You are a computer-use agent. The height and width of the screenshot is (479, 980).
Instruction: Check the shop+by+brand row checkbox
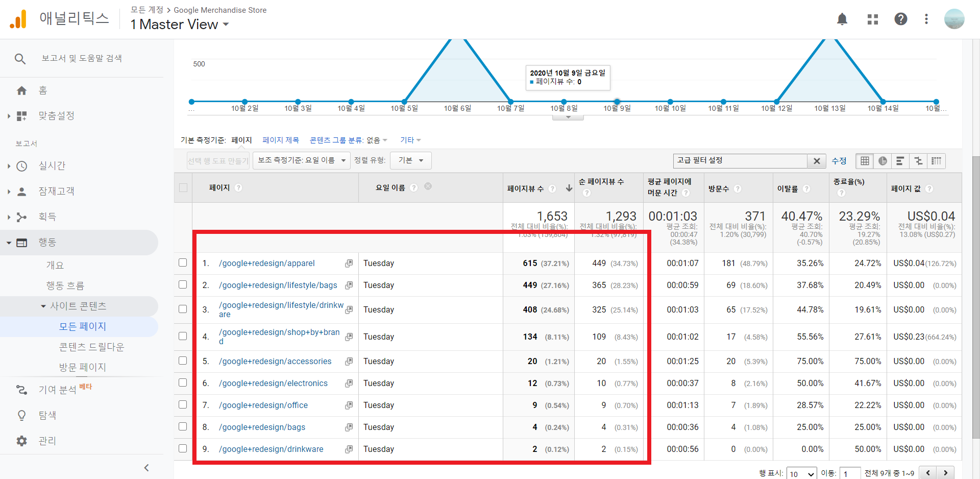coord(183,336)
